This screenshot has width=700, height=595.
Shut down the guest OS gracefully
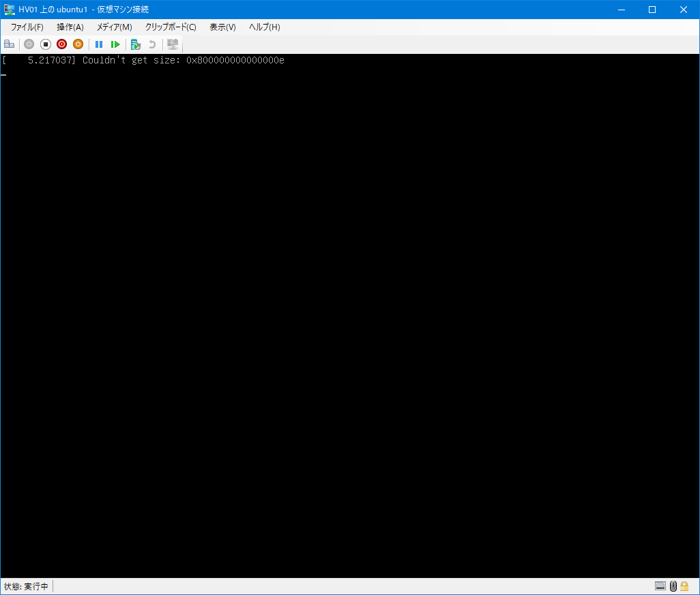click(61, 44)
